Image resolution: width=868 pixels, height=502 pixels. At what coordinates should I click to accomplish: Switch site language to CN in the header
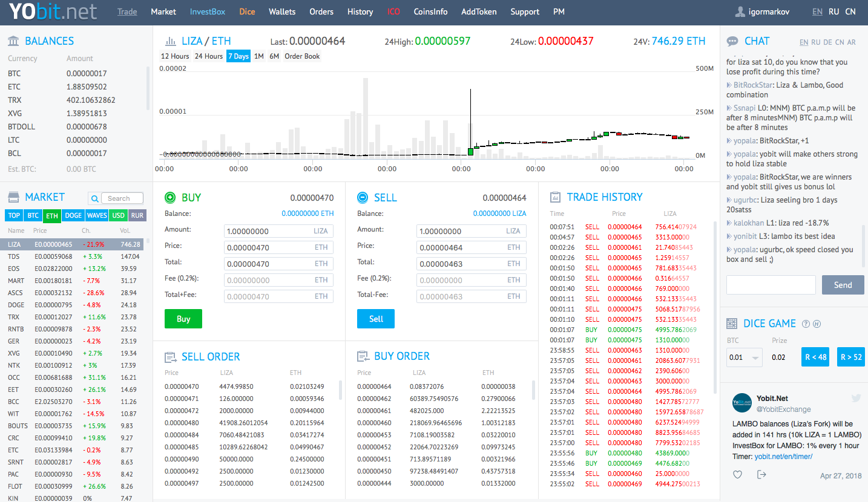click(850, 11)
